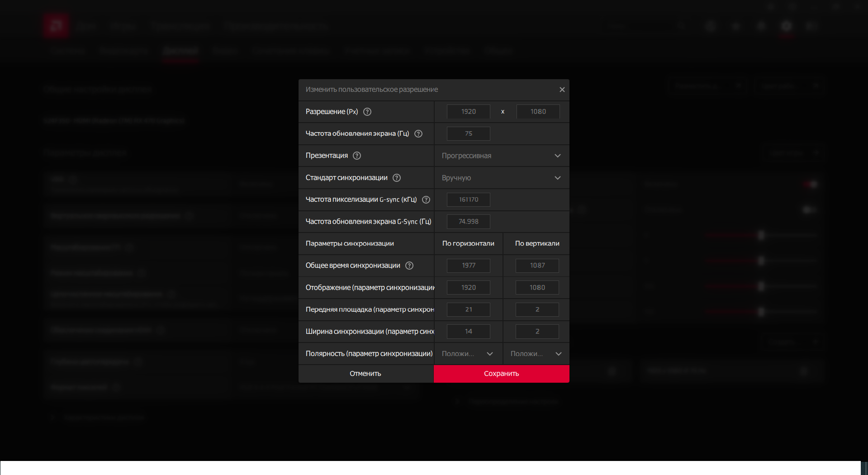Image resolution: width=868 pixels, height=475 pixels.
Task: Click the dialog title Изменить пользовательское разрешение
Action: coord(372,90)
